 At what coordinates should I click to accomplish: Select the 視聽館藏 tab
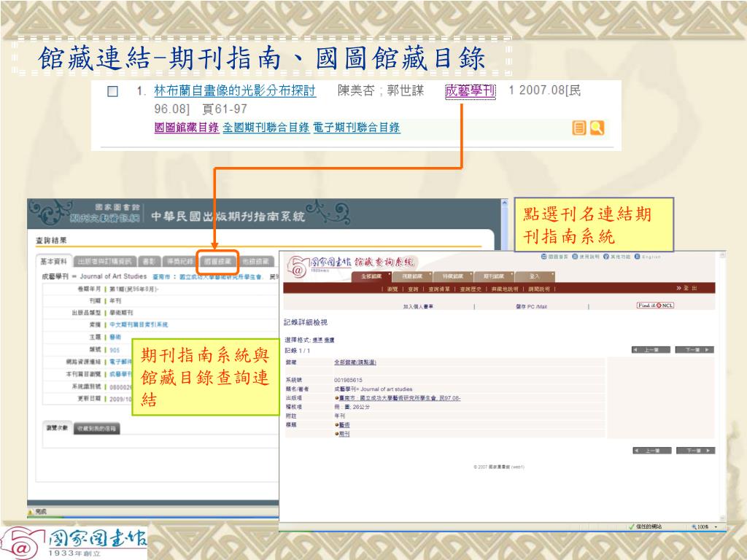click(412, 276)
